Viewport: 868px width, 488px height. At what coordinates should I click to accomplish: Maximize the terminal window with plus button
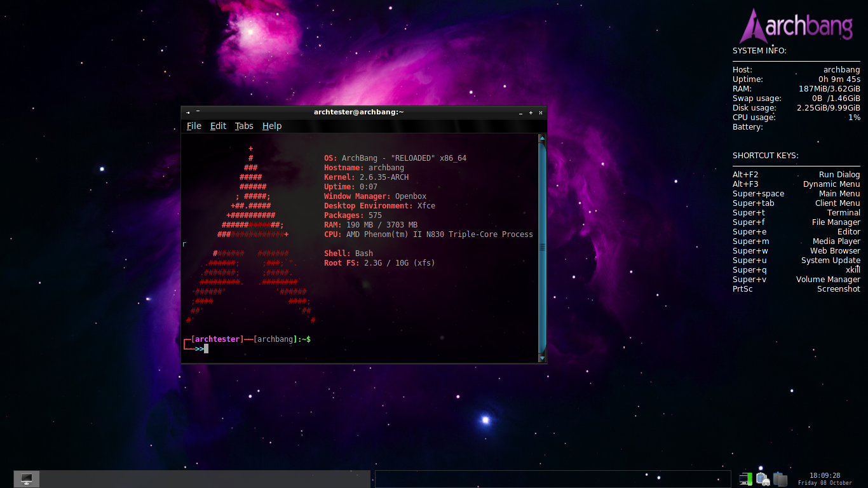(x=531, y=112)
